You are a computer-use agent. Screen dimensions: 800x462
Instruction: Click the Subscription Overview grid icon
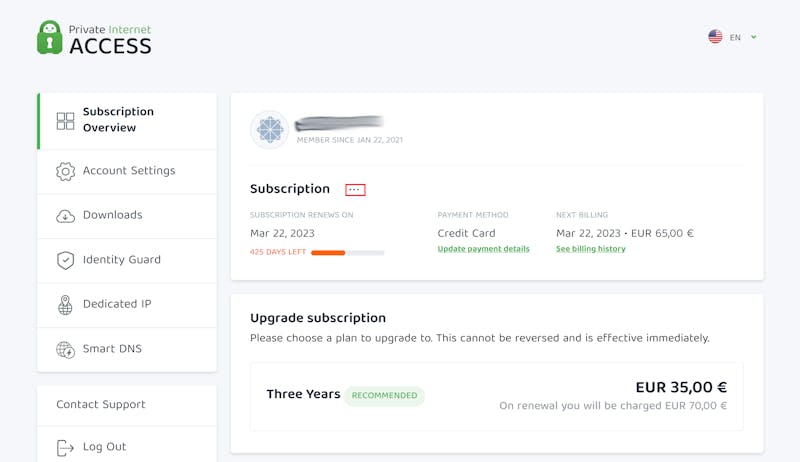coord(65,121)
